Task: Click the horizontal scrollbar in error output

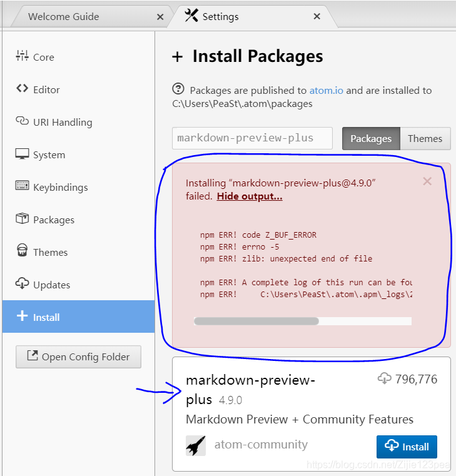Action: (x=256, y=321)
